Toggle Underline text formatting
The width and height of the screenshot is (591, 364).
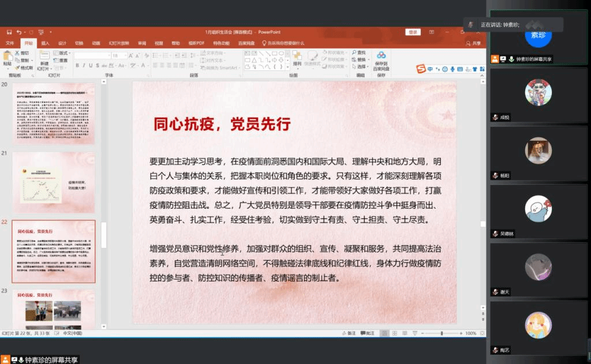91,67
